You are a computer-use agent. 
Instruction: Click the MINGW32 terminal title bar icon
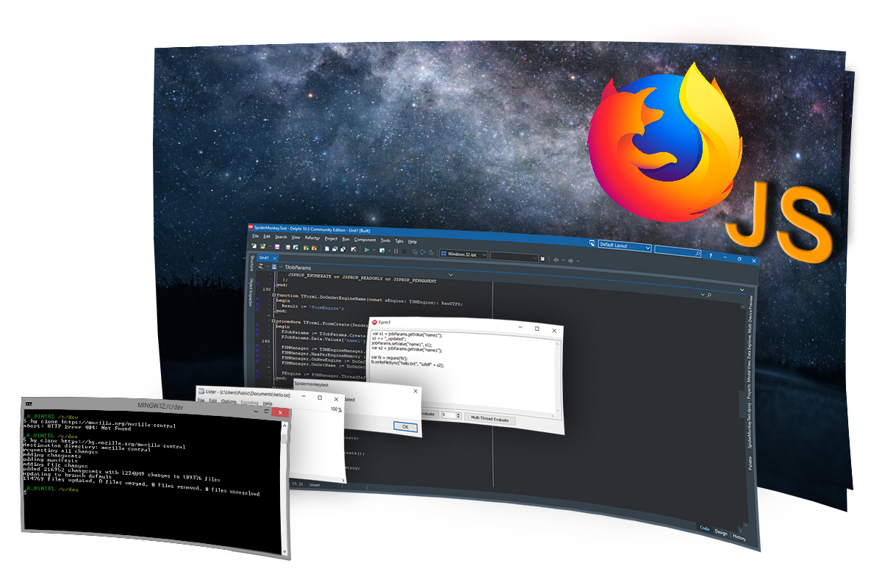29,403
